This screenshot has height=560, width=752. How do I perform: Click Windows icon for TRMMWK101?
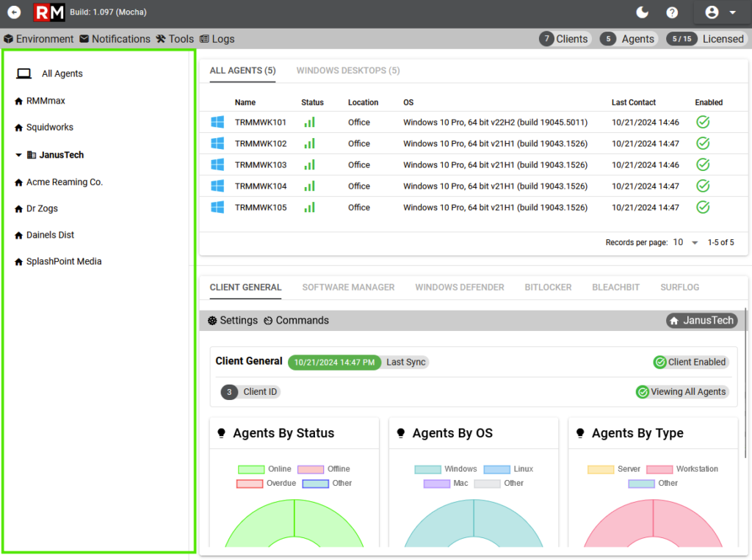pyautogui.click(x=217, y=123)
